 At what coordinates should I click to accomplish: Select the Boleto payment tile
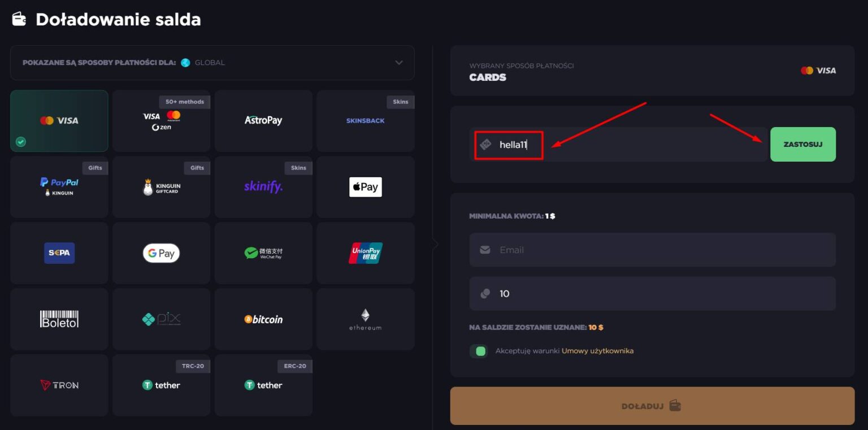click(59, 319)
